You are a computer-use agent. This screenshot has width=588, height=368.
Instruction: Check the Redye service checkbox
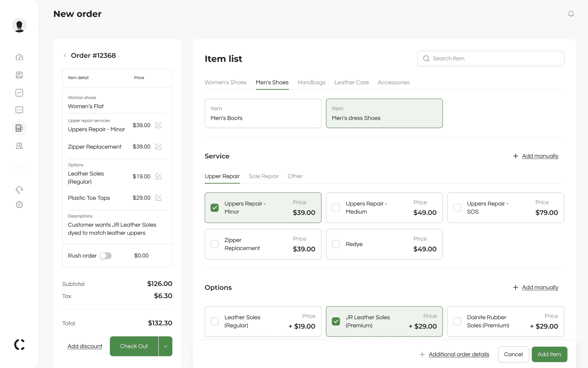pyautogui.click(x=336, y=244)
